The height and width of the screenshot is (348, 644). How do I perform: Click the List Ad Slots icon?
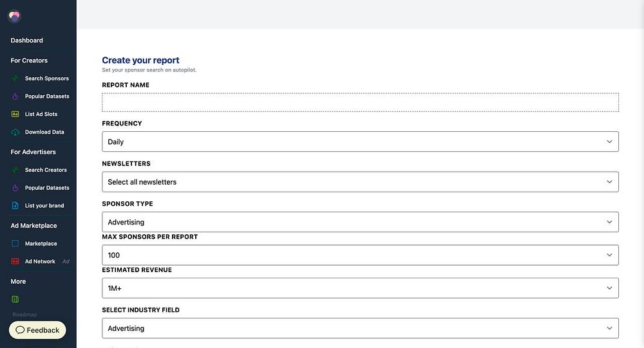tap(15, 114)
